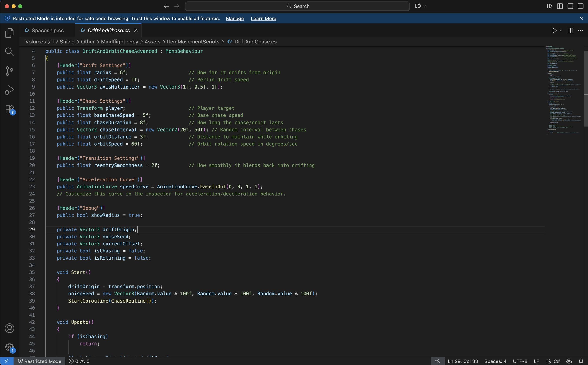Switch to the Spaceship.cs tab
588x365 pixels.
click(x=47, y=31)
